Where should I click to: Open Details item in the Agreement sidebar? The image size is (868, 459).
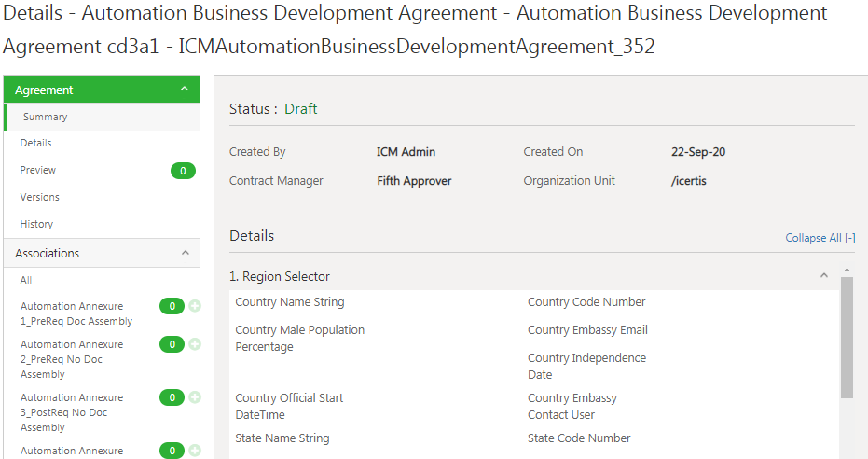click(x=36, y=143)
